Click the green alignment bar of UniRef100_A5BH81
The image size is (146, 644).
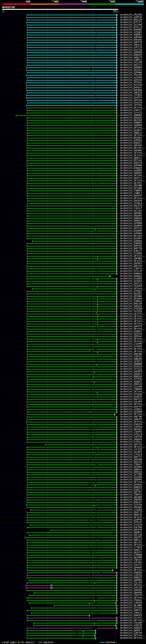tap(67, 115)
